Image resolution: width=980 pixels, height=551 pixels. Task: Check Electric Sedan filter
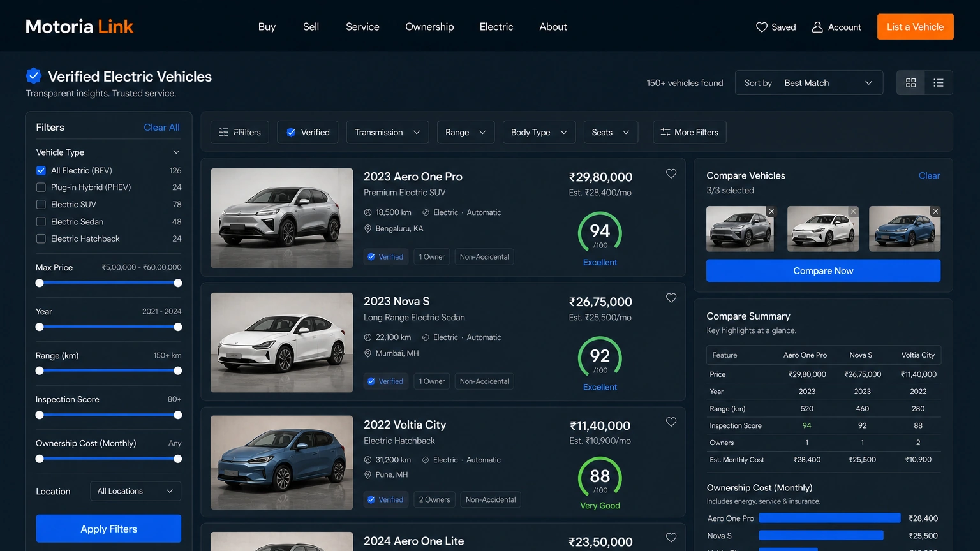click(41, 222)
